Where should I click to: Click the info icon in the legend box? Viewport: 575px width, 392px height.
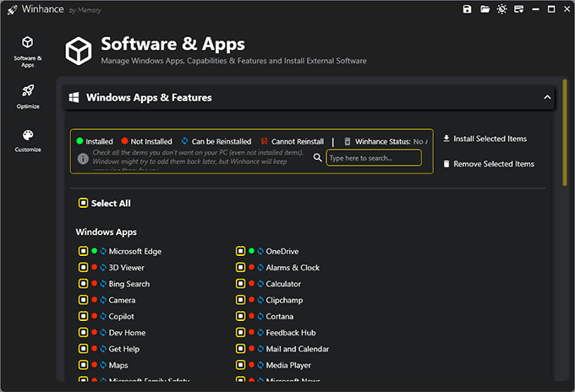point(83,158)
